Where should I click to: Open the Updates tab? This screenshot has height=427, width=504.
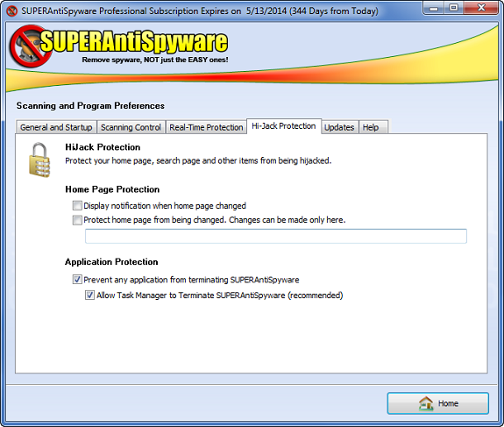point(339,127)
